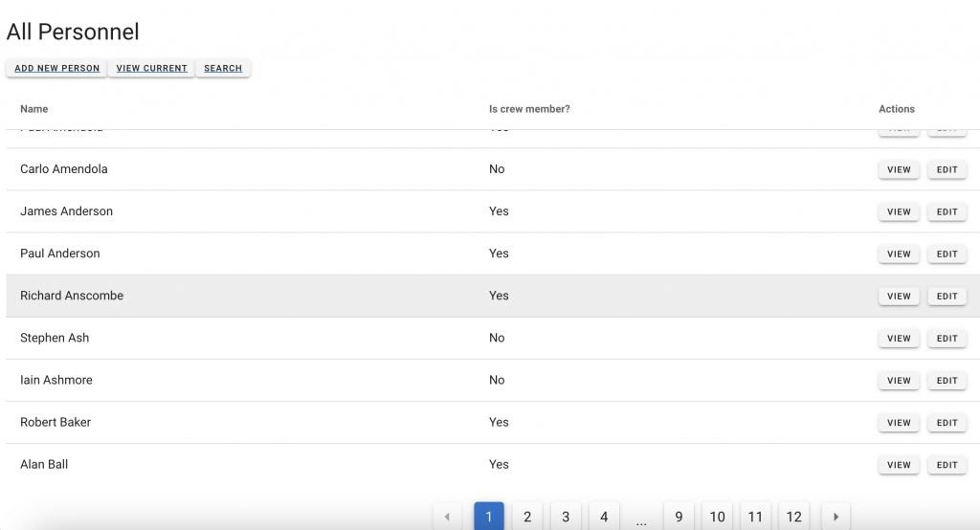This screenshot has width=980, height=530.
Task: Edit Iain Ashmore's entry
Action: click(947, 381)
